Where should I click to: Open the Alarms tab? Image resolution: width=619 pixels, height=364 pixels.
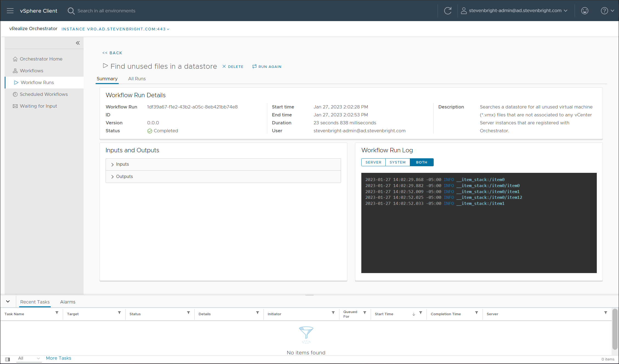[68, 302]
